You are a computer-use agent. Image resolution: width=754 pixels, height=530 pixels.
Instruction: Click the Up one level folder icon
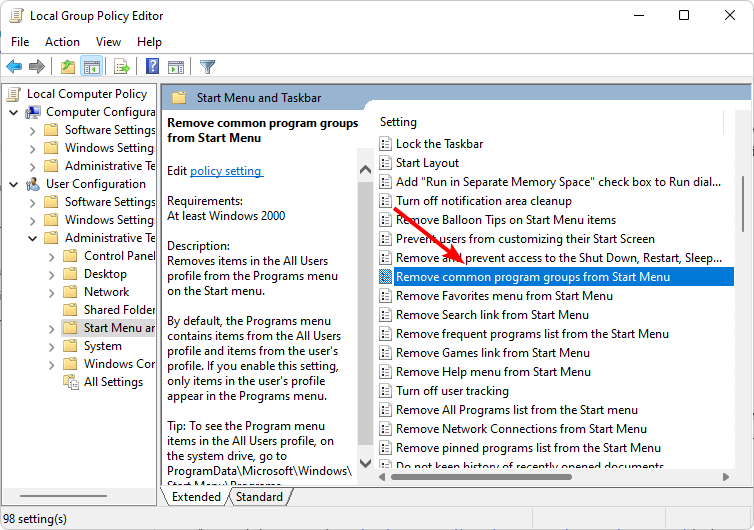click(x=67, y=67)
